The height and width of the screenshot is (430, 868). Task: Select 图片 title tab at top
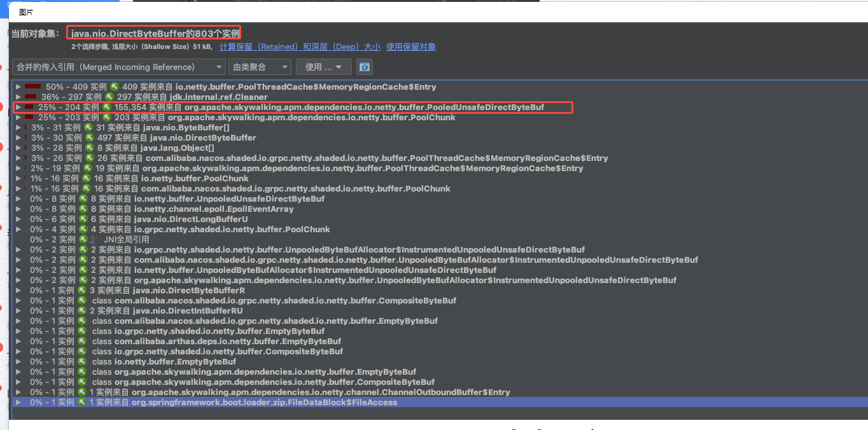(x=26, y=12)
